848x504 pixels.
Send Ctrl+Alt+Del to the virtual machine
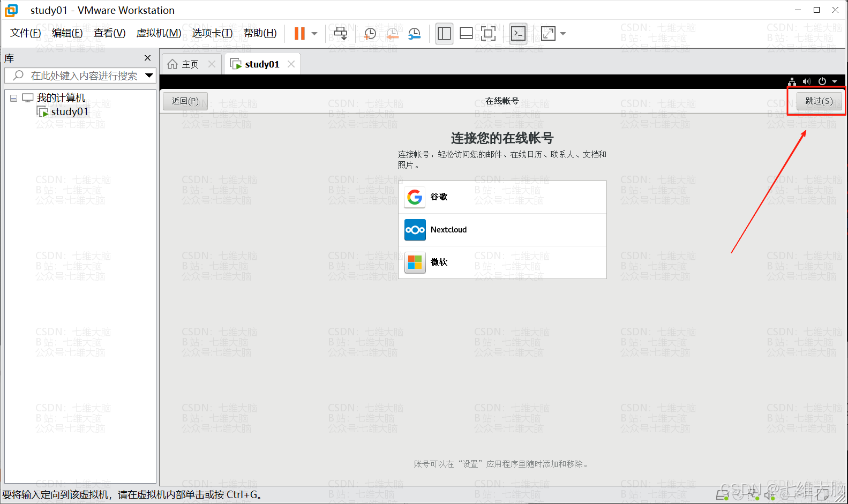click(x=340, y=33)
